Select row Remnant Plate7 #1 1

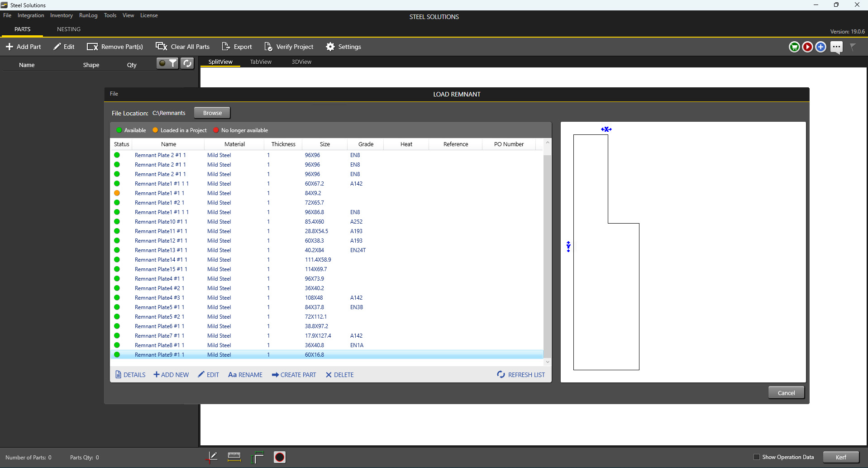pos(327,336)
